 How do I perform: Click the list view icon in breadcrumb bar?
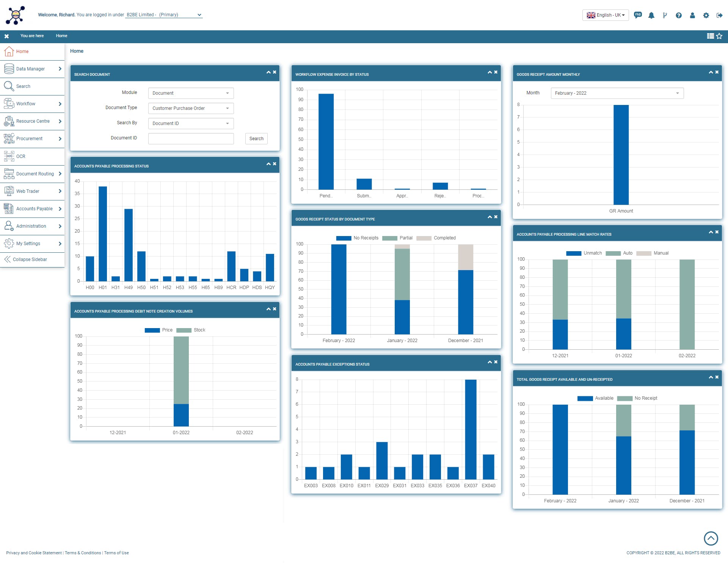710,36
